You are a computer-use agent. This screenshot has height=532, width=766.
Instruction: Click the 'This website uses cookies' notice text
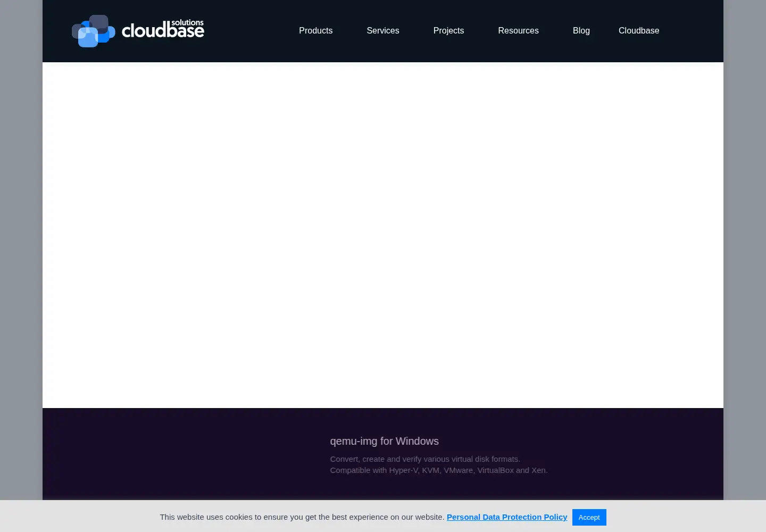[302, 517]
